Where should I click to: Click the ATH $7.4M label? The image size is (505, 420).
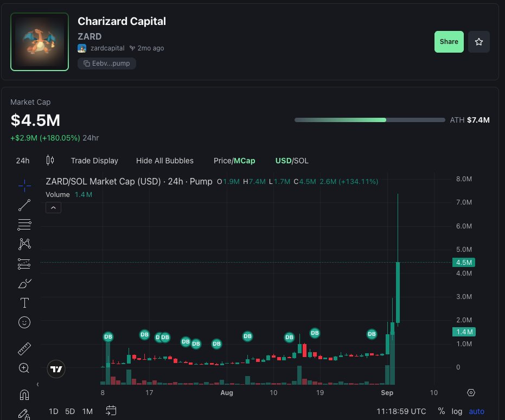tap(470, 120)
